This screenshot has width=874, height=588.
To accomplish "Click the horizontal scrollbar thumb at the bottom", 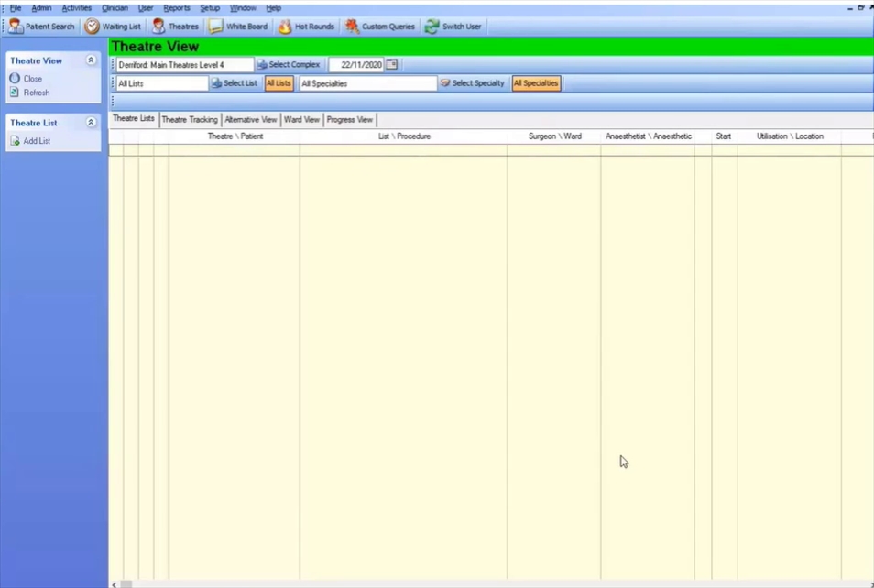I will click(126, 584).
